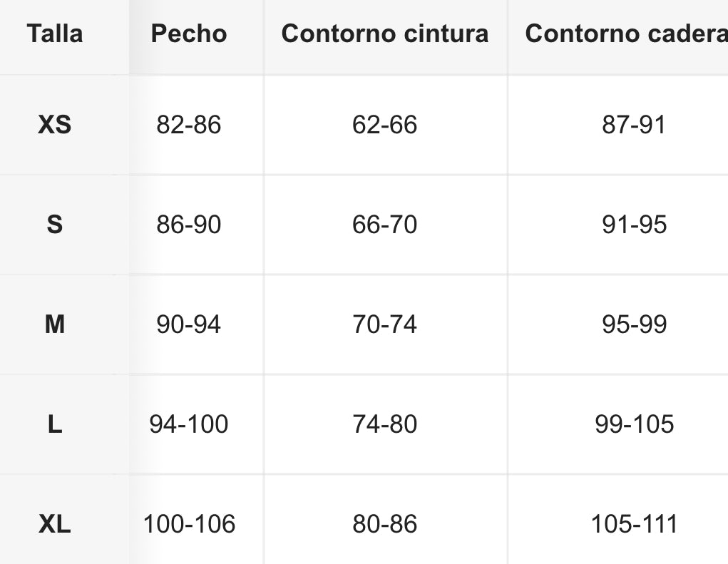This screenshot has width=728, height=564.
Task: Click the 87-91 hip measurement cell
Action: 634,125
